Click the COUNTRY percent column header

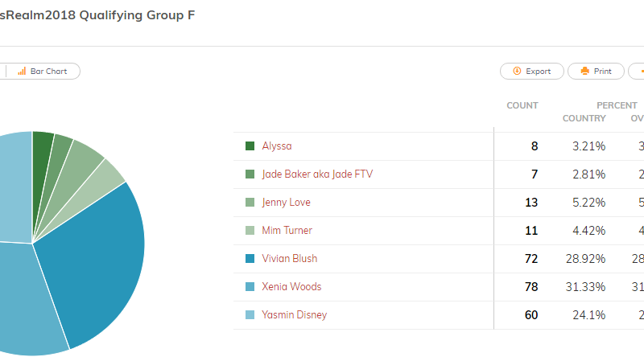click(x=584, y=118)
